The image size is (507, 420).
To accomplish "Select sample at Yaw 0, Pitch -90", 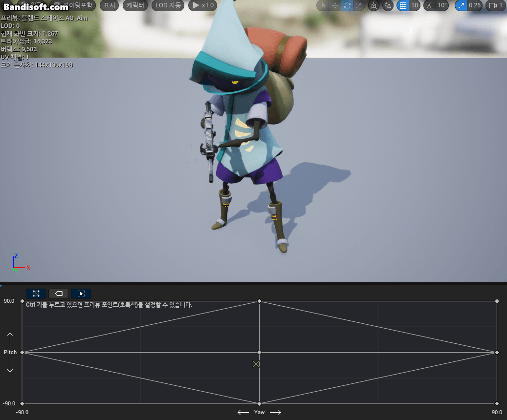I will [259, 403].
